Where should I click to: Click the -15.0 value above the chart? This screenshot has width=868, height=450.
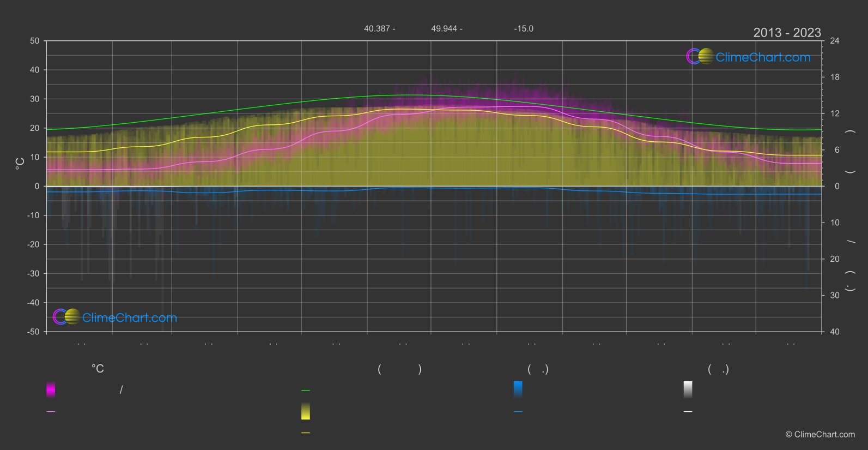pyautogui.click(x=524, y=28)
